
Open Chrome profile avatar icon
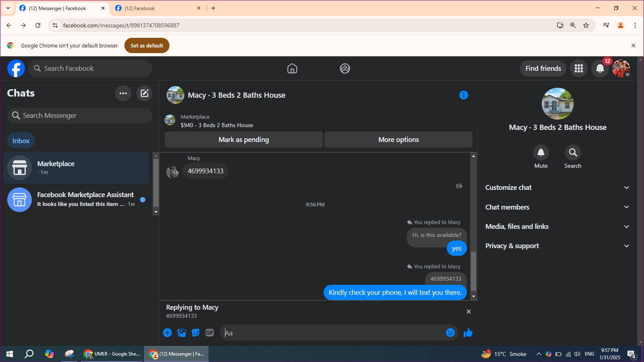click(x=621, y=25)
